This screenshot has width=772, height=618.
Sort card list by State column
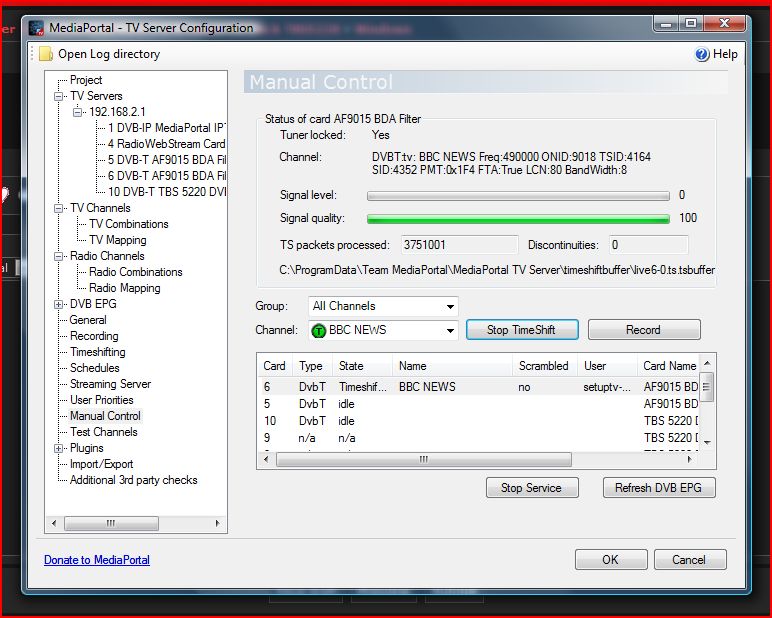[362, 366]
